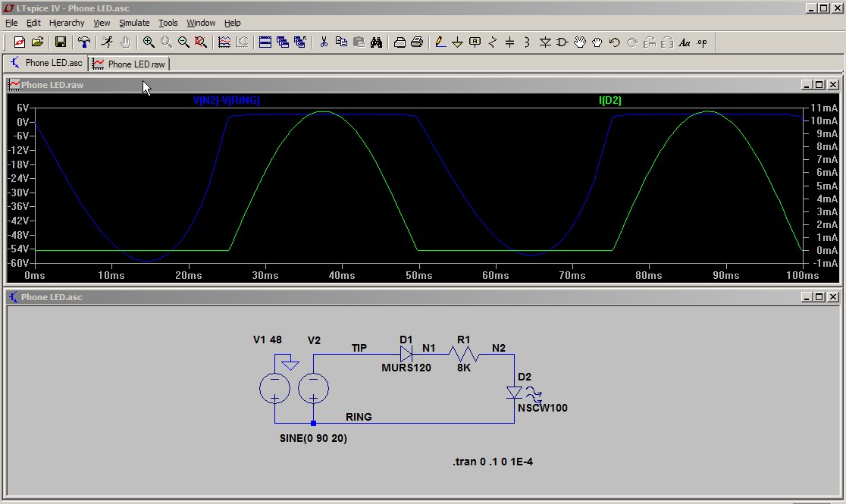The image size is (846, 504).
Task: Cascade windows with the cascade icon
Action: pos(283,42)
